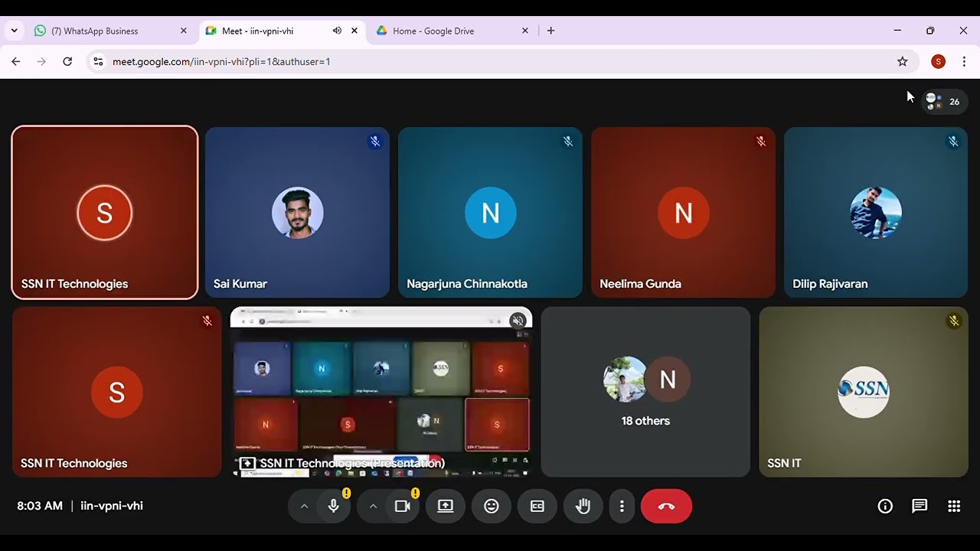Click the iin-vpni-vhi meeting code text
This screenshot has height=551, width=980.
[112, 506]
